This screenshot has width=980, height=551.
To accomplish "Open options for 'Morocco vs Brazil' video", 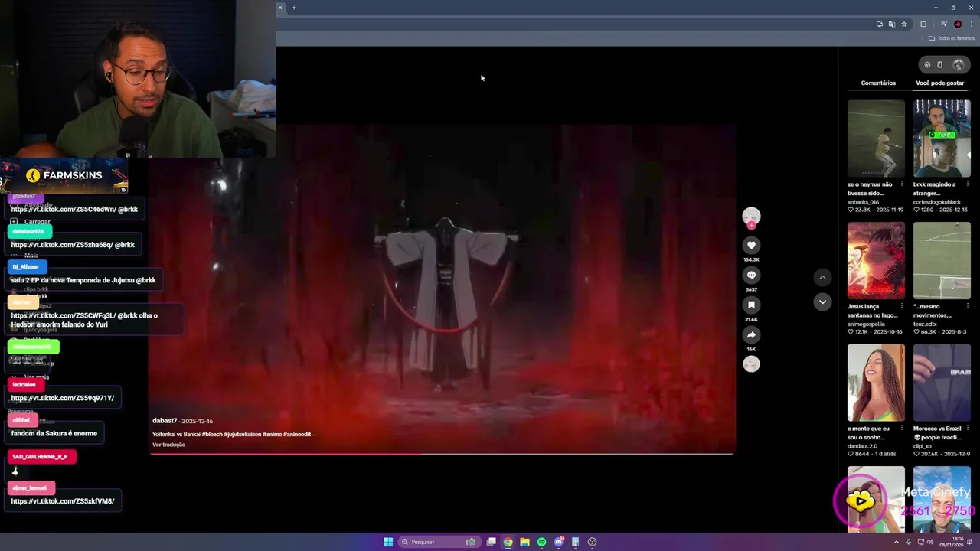I will click(x=967, y=429).
